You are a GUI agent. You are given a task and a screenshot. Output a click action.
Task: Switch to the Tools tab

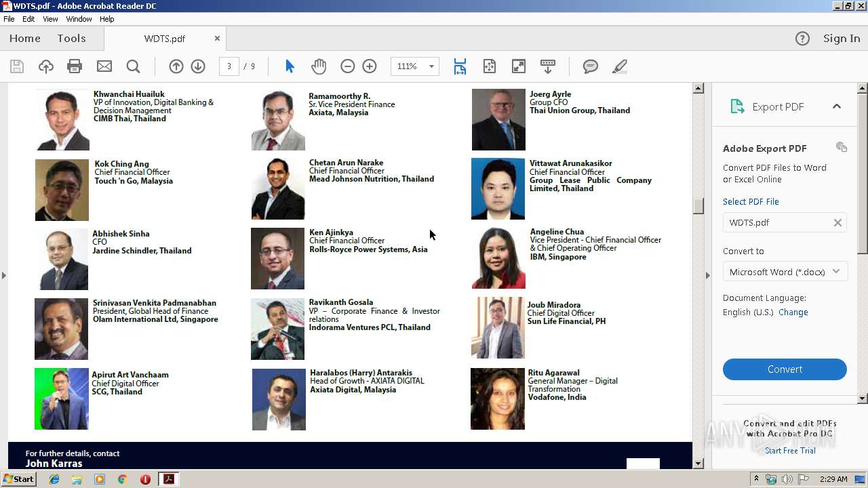pos(71,39)
